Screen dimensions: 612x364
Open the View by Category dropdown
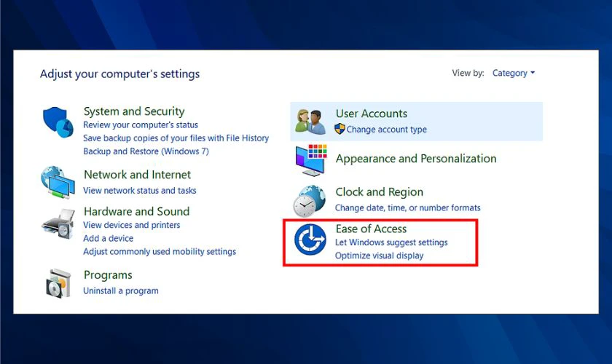[x=513, y=73]
